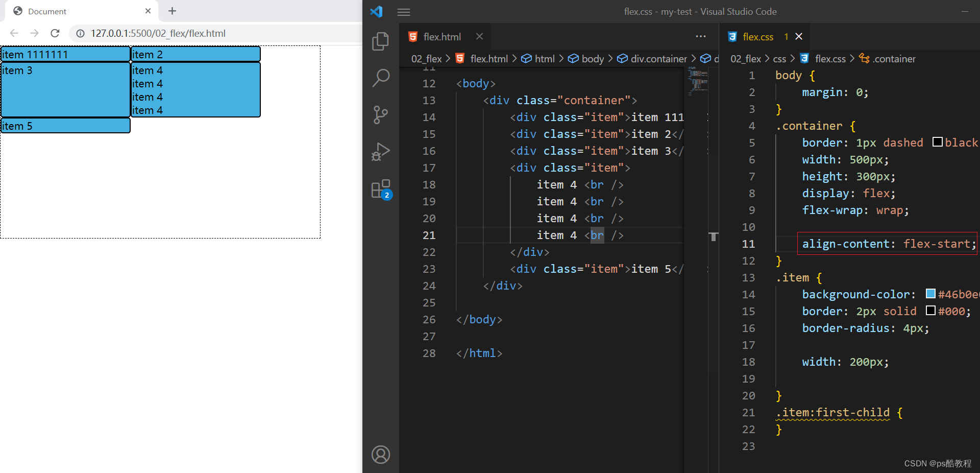The width and height of the screenshot is (980, 473).
Task: Open the Accounts menu icon
Action: click(380, 455)
